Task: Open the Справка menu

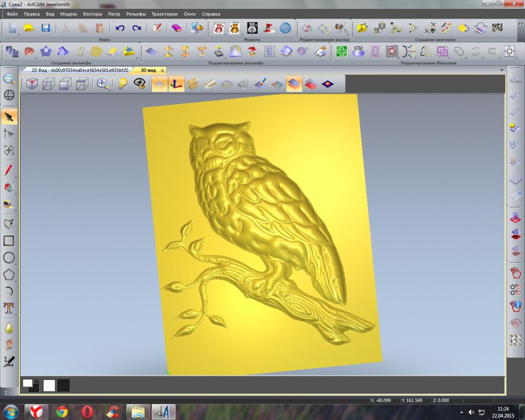Action: pos(211,14)
